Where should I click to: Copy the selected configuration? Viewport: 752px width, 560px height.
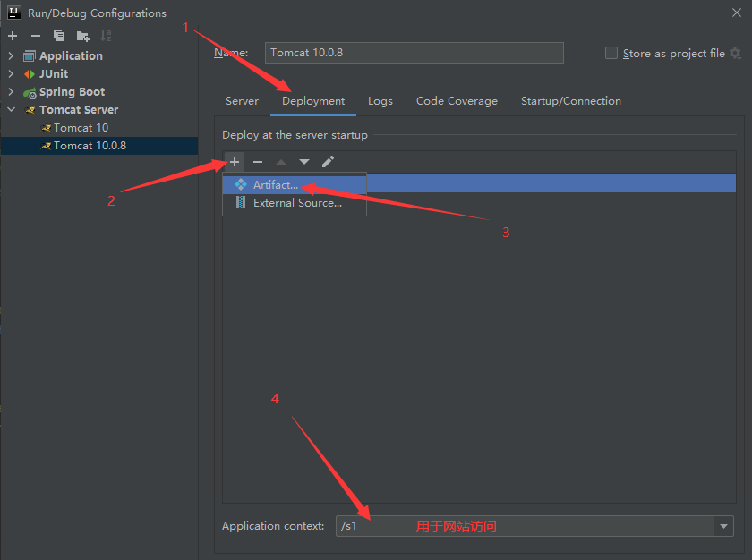59,36
